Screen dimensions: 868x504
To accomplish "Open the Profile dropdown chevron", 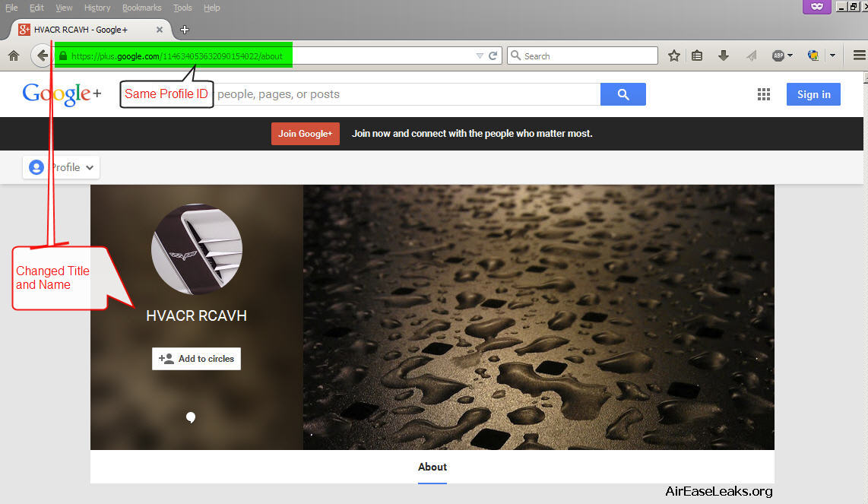I will [90, 167].
